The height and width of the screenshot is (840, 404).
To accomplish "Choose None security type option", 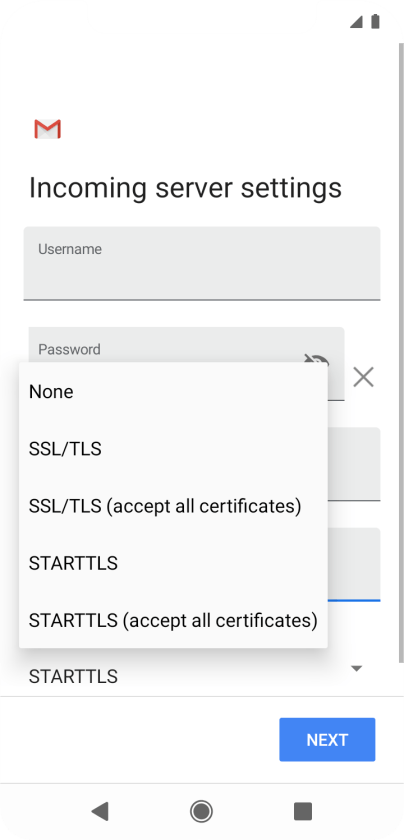I will click(x=173, y=392).
